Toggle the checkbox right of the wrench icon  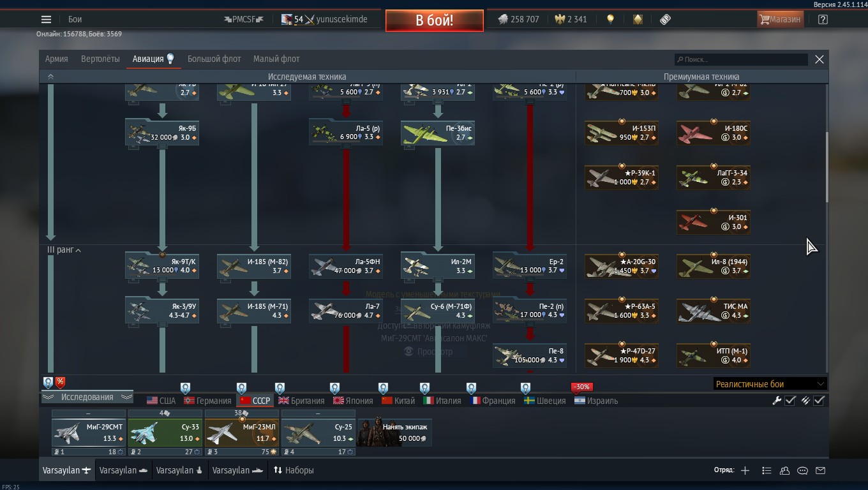[x=790, y=401]
